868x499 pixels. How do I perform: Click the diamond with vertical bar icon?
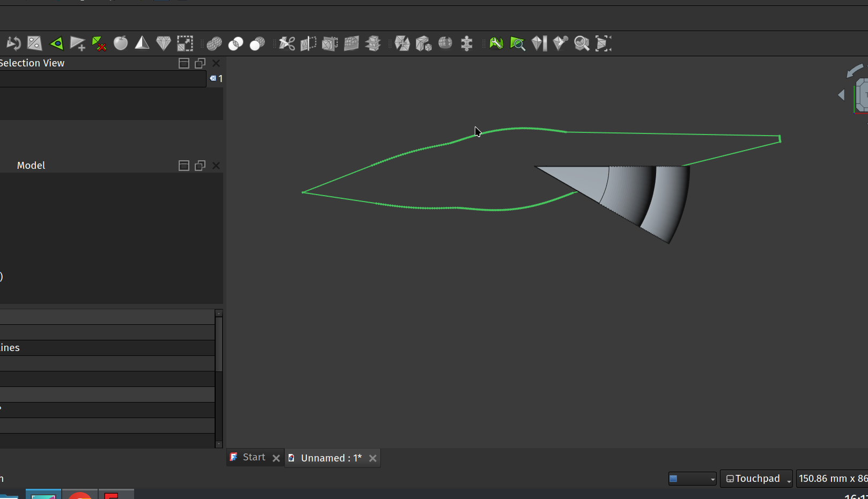pyautogui.click(x=539, y=43)
